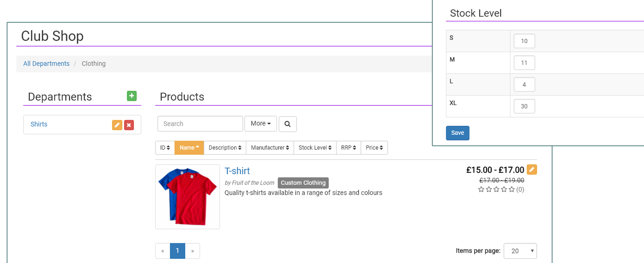This screenshot has height=263, width=644.
Task: Go to next page using » arrow
Action: coord(192,251)
